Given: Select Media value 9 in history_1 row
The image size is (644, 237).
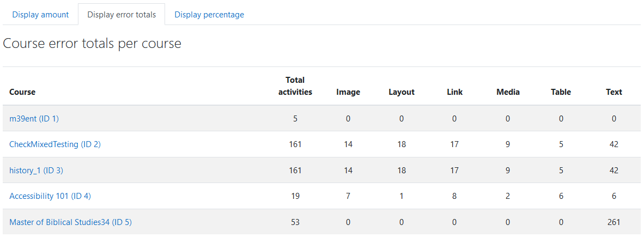Looking at the screenshot, I should pos(508,171).
